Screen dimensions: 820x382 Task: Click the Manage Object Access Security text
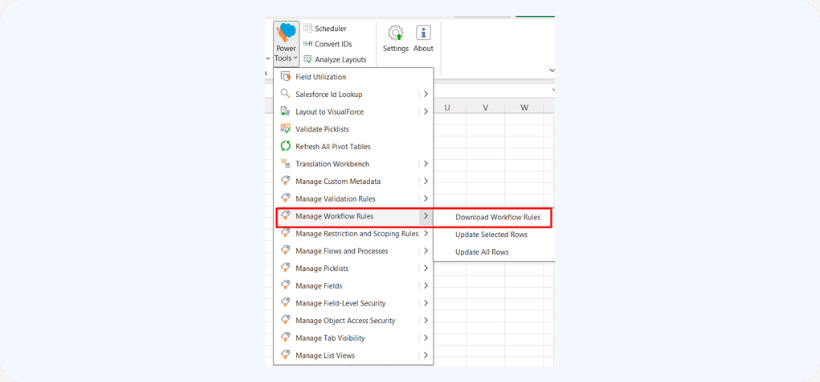point(345,320)
